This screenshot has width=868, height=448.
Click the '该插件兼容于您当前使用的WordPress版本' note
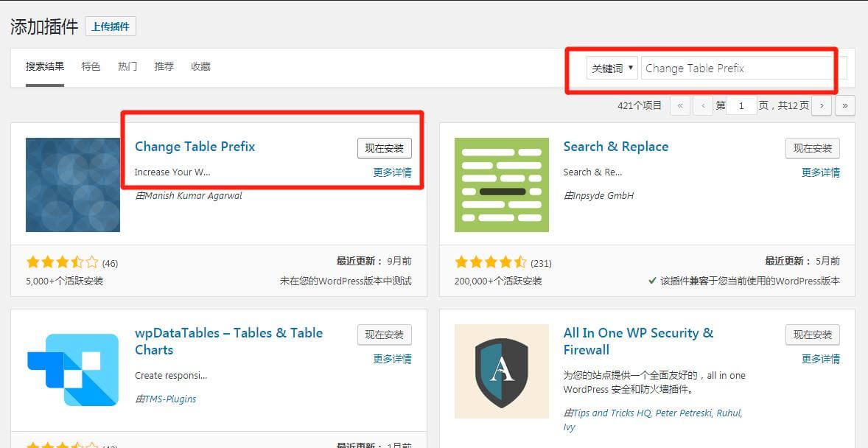pos(744,281)
